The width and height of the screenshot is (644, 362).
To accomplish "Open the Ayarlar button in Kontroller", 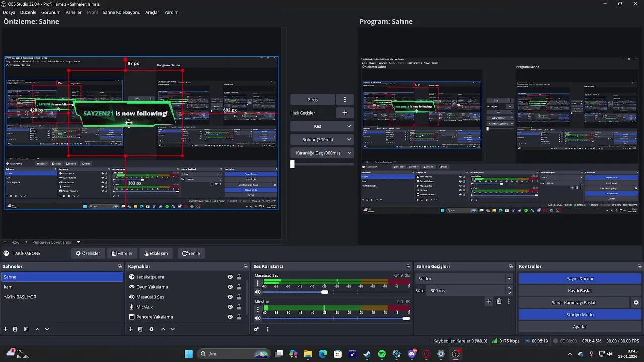I will coord(580,327).
